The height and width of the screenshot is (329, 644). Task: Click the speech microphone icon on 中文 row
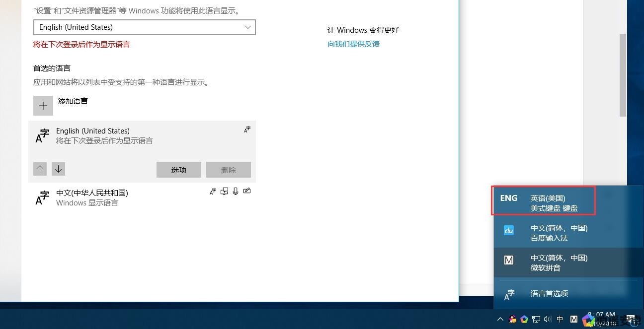(236, 192)
